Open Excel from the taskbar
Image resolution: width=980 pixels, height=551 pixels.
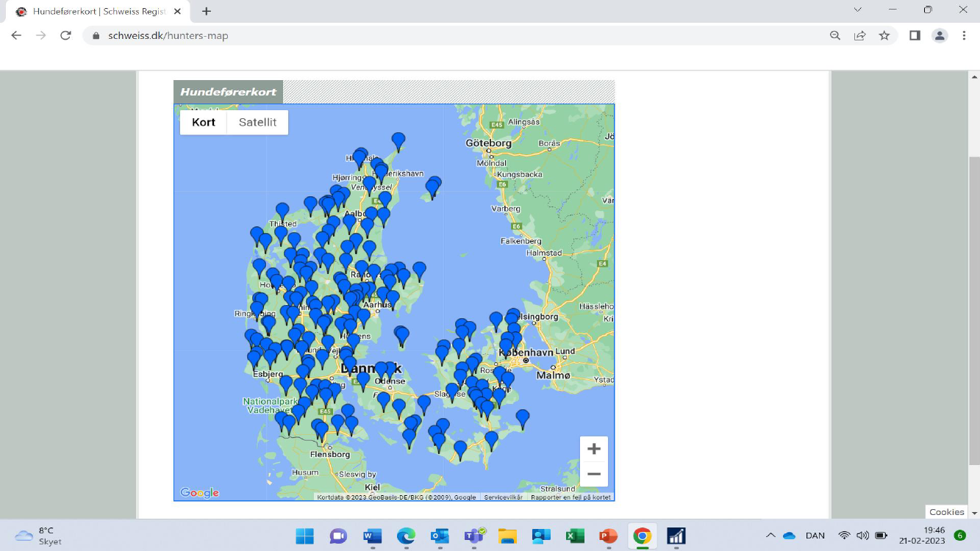click(575, 536)
